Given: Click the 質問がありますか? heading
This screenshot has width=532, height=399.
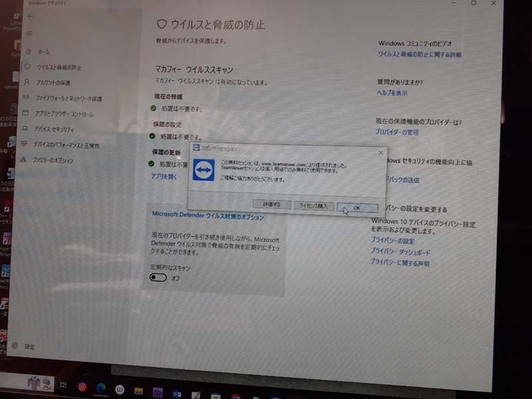Looking at the screenshot, I should pyautogui.click(x=400, y=82).
